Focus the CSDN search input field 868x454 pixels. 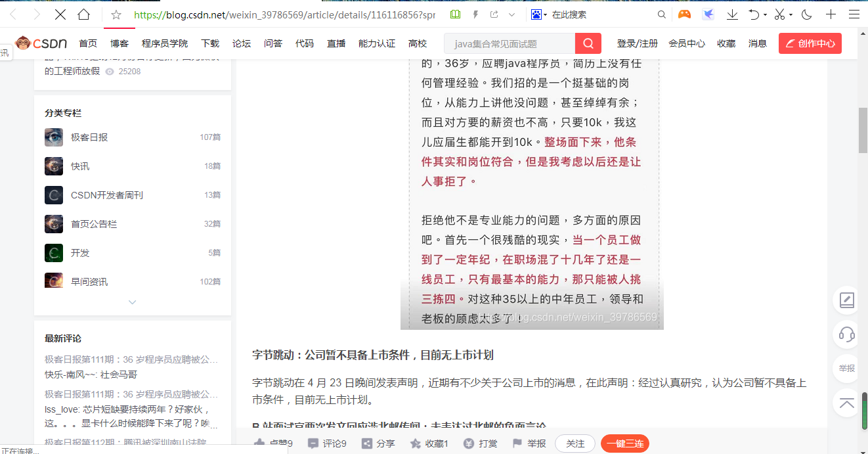pos(510,44)
